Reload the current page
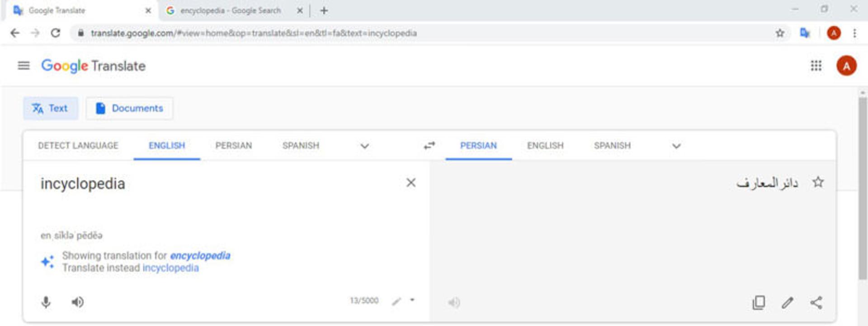The width and height of the screenshot is (868, 326). coord(56,33)
